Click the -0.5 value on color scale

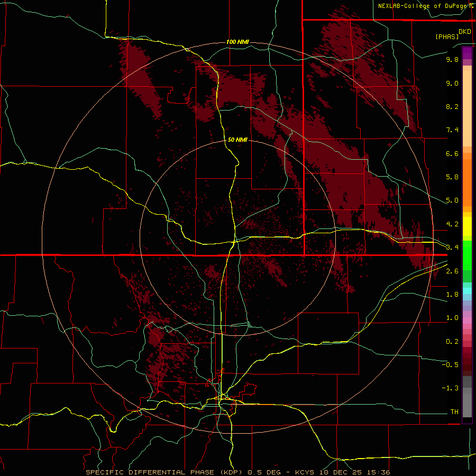450,365
